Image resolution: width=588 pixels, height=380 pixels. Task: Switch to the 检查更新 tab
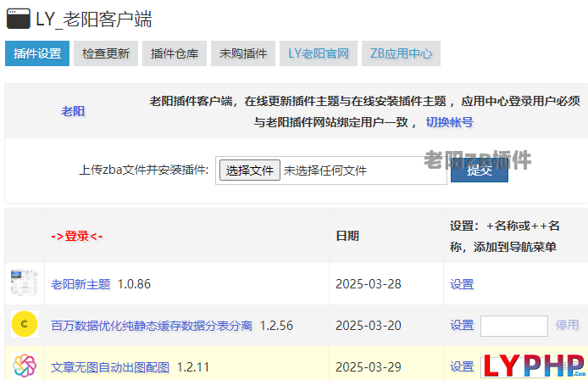pyautogui.click(x=106, y=53)
